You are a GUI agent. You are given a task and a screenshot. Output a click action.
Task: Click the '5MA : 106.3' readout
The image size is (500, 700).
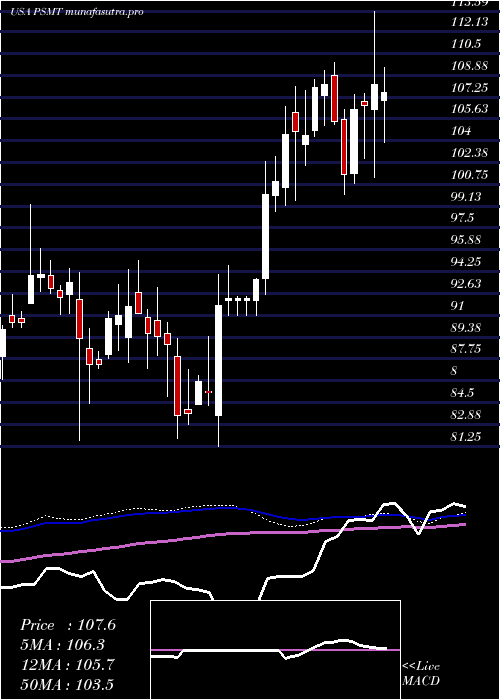click(63, 645)
